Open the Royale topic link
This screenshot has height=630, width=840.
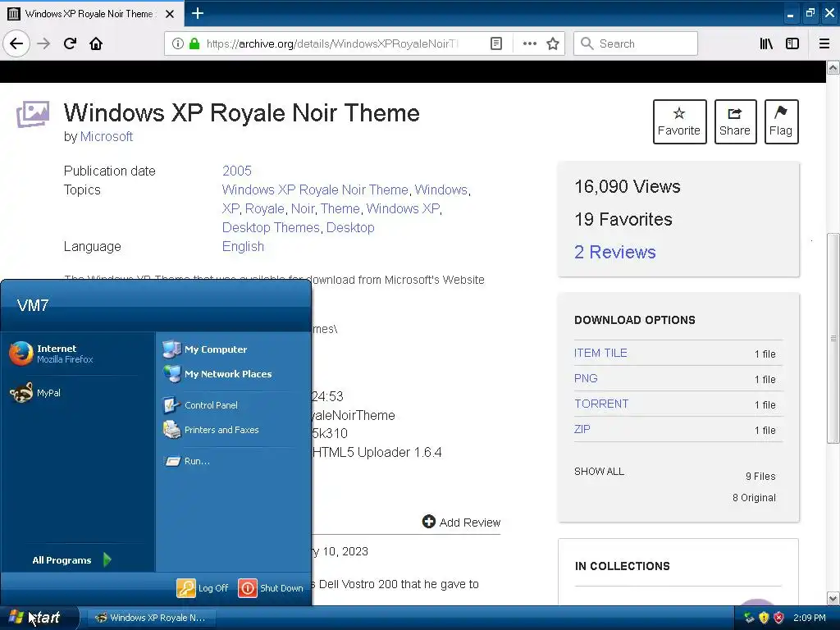(265, 209)
